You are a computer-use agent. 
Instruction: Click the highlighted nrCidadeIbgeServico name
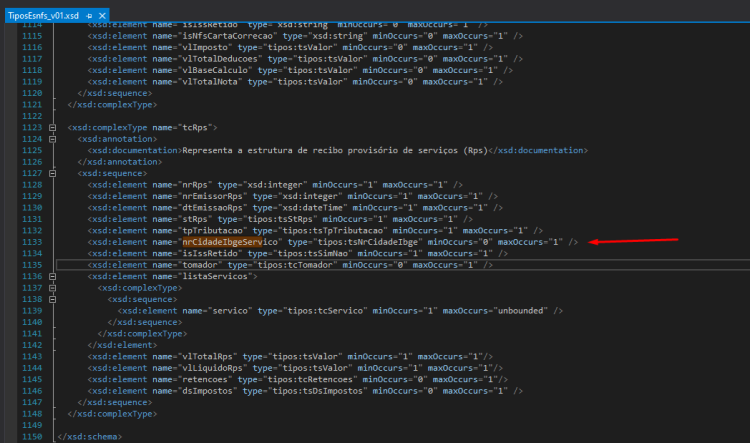230,242
